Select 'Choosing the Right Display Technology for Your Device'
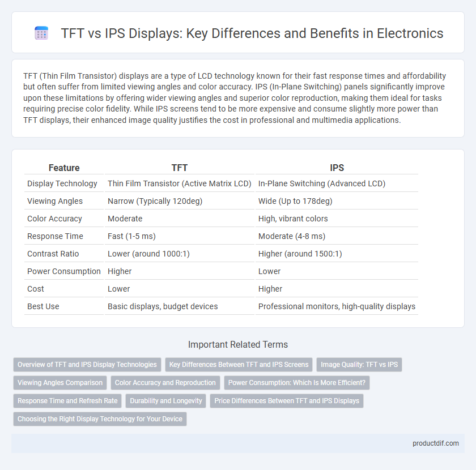The width and height of the screenshot is (476, 470). click(100, 419)
